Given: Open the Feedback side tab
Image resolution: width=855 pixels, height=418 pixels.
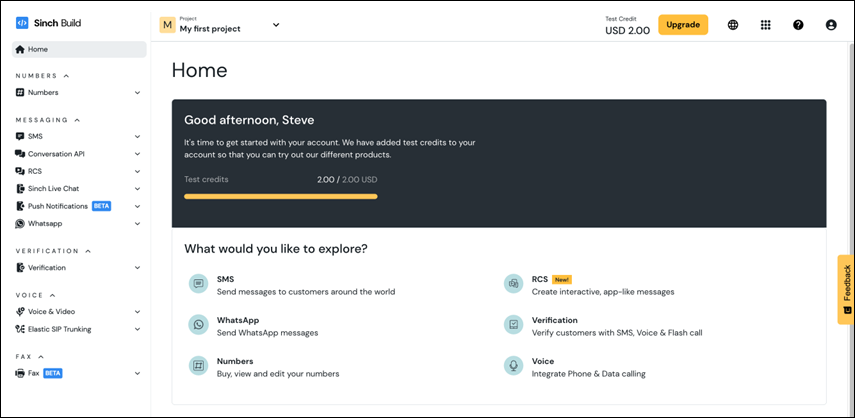Looking at the screenshot, I should coord(846,290).
